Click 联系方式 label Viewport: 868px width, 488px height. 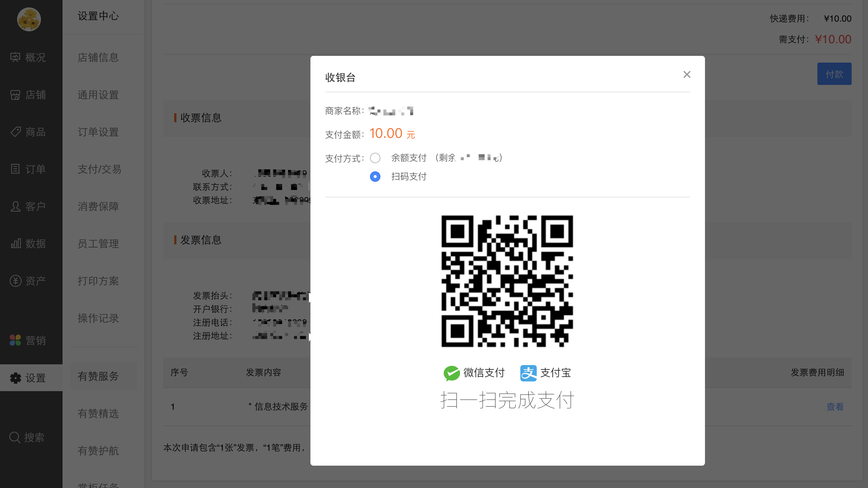[213, 187]
